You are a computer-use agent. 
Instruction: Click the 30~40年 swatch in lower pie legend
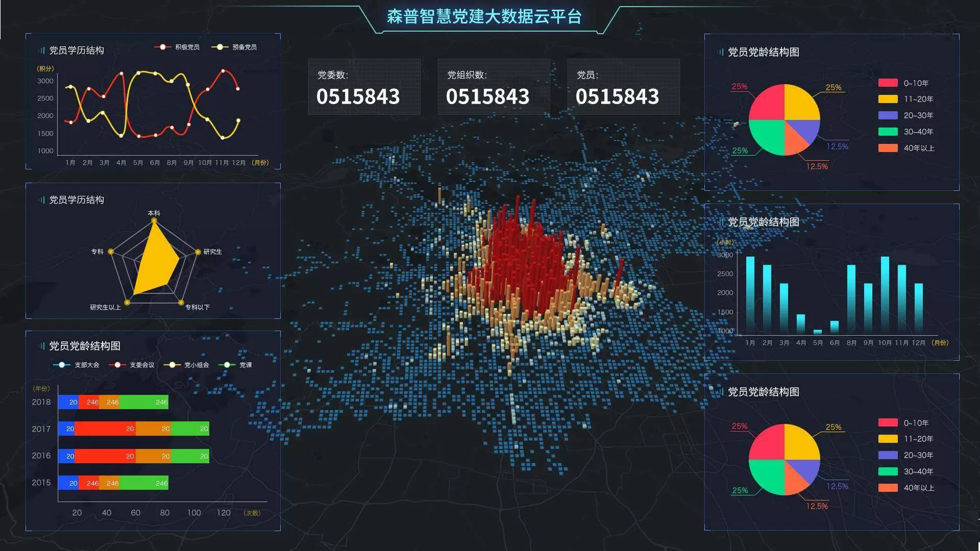tap(888, 471)
